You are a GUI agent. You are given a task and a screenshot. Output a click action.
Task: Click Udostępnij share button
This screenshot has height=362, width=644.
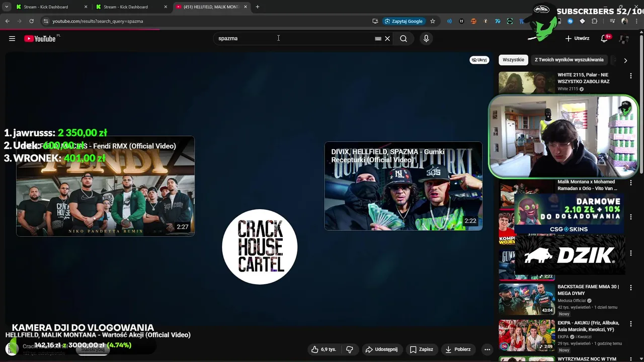[x=381, y=349]
